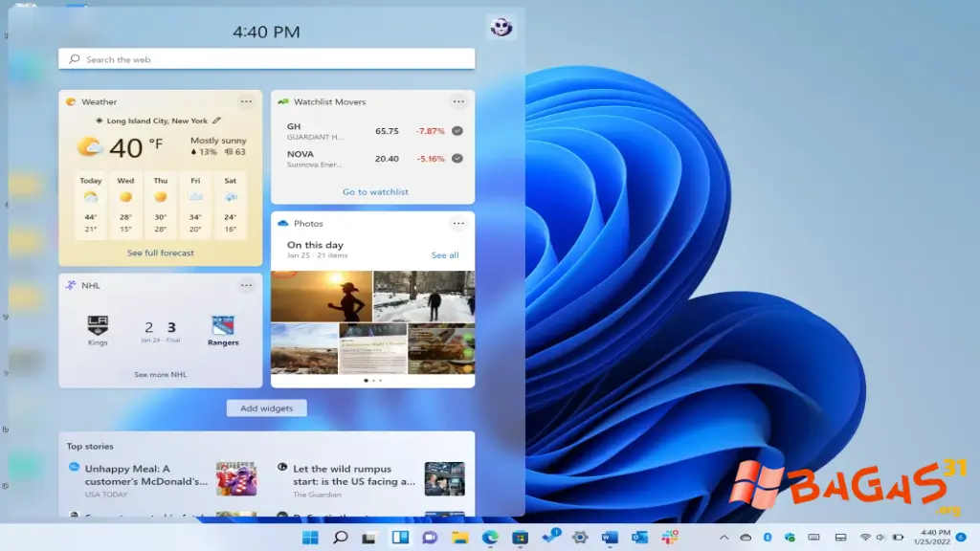Select Today forecast column

(x=91, y=206)
